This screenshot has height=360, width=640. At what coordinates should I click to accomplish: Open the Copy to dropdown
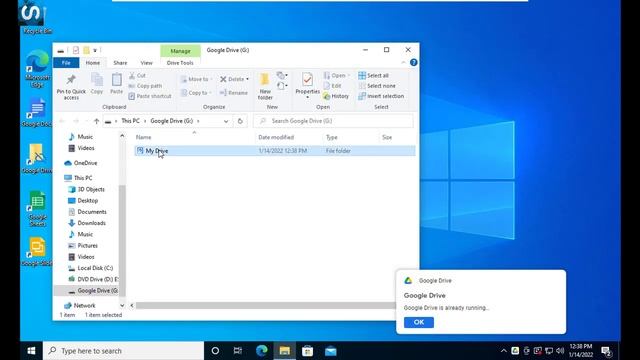coord(196,93)
